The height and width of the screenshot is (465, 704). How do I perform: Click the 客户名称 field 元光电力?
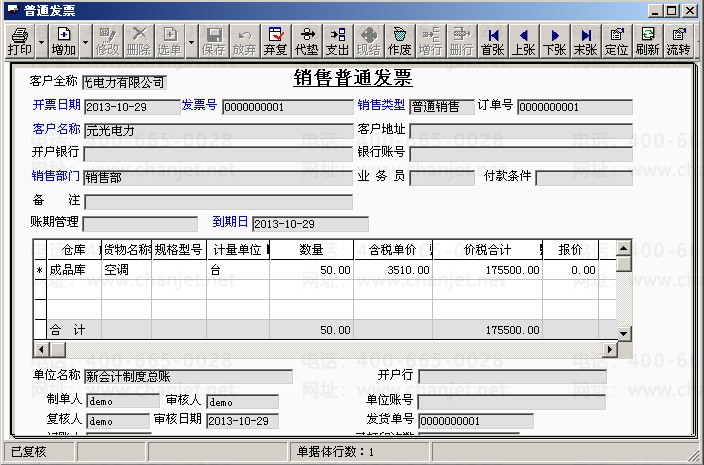coord(218,131)
